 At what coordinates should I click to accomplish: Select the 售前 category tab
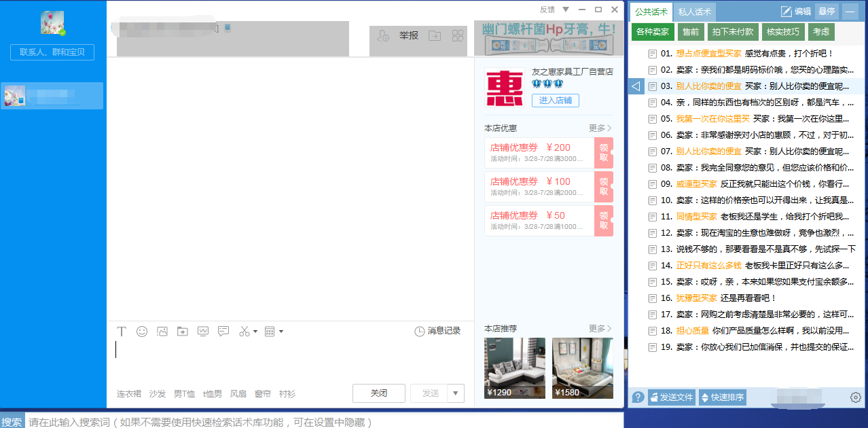pos(691,32)
